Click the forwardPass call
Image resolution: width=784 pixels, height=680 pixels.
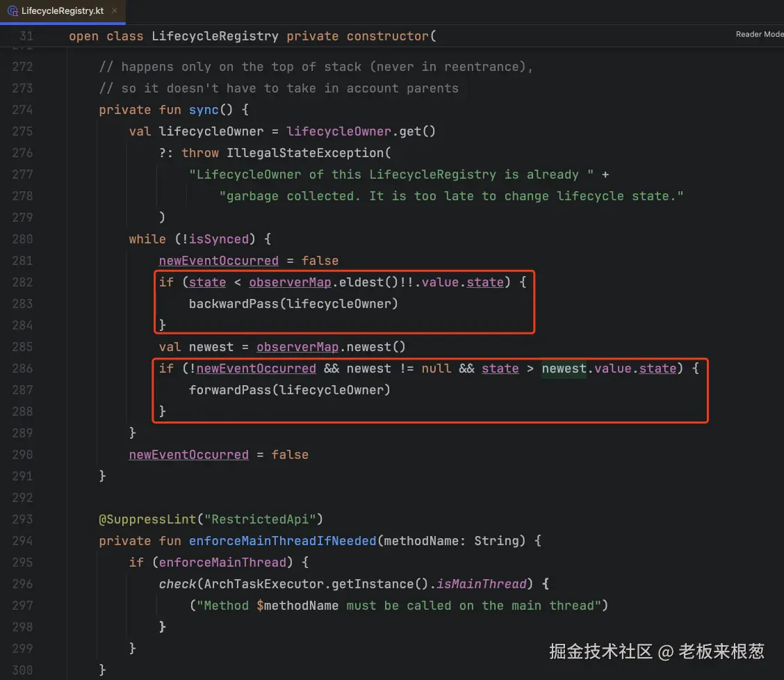pyautogui.click(x=230, y=390)
